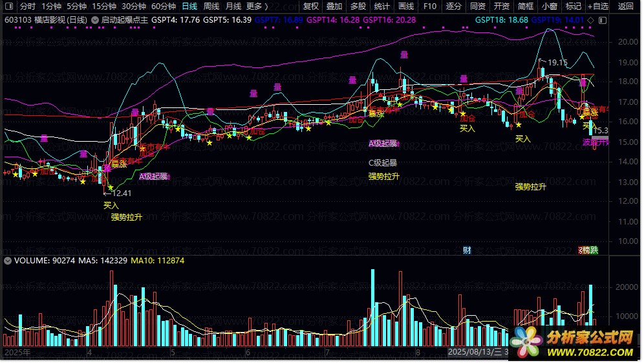Click the MA5: 142329 volume value

coord(103,261)
